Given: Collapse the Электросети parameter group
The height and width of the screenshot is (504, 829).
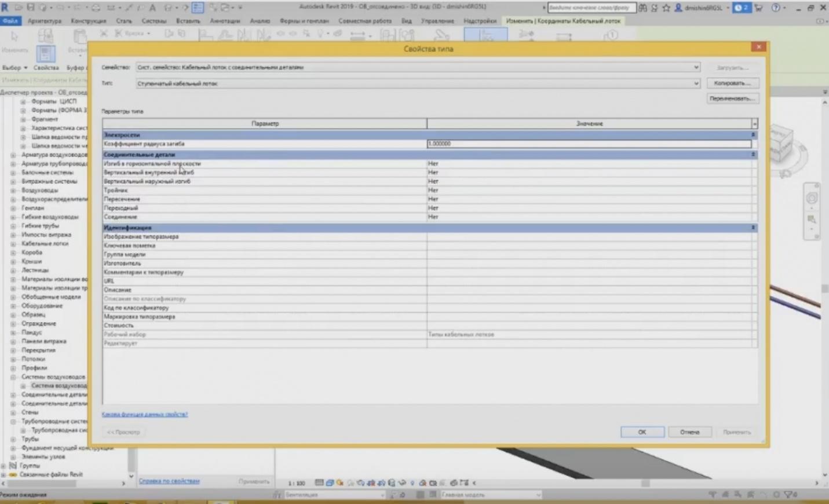Looking at the screenshot, I should tap(753, 135).
